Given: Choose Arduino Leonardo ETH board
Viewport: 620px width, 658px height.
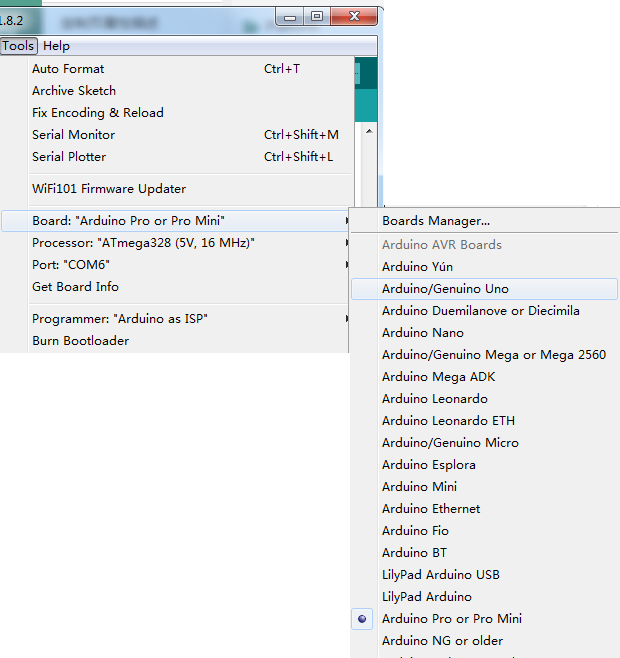Looking at the screenshot, I should (484, 421).
